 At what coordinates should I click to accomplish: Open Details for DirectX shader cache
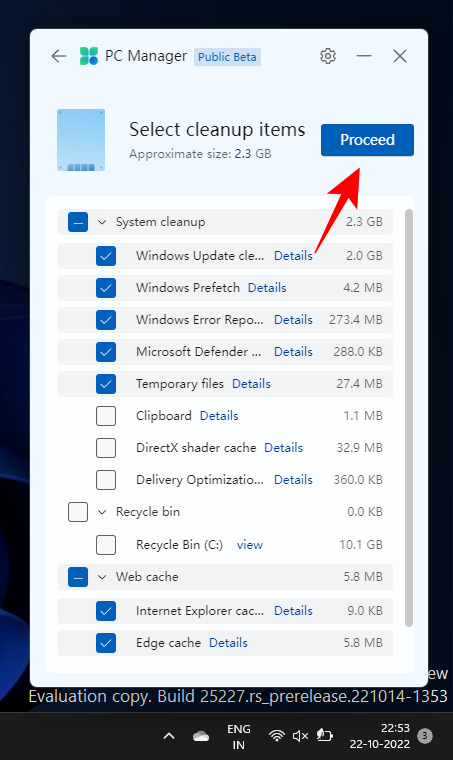click(x=283, y=447)
